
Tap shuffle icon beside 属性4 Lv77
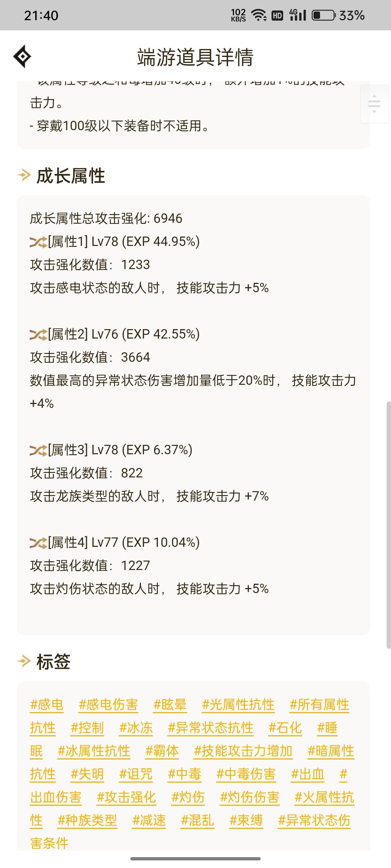coord(38,543)
